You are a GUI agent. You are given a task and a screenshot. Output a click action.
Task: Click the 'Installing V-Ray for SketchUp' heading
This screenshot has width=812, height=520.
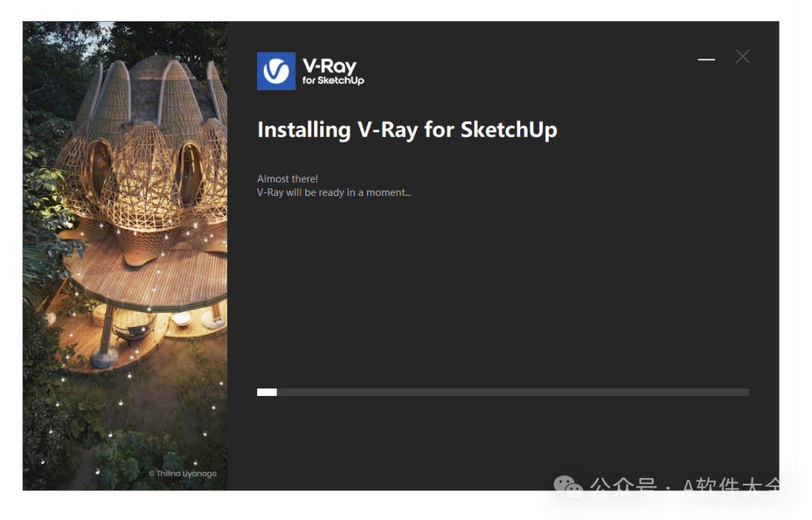pyautogui.click(x=407, y=130)
